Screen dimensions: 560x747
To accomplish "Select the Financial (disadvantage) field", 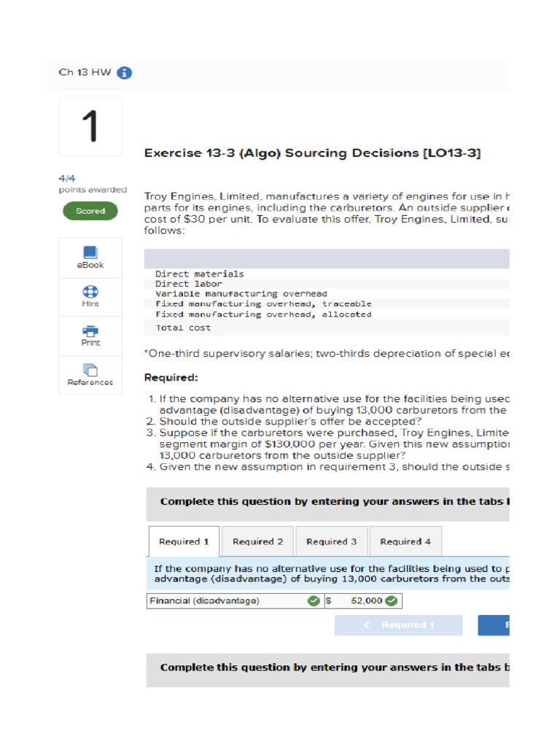I will click(x=236, y=601).
